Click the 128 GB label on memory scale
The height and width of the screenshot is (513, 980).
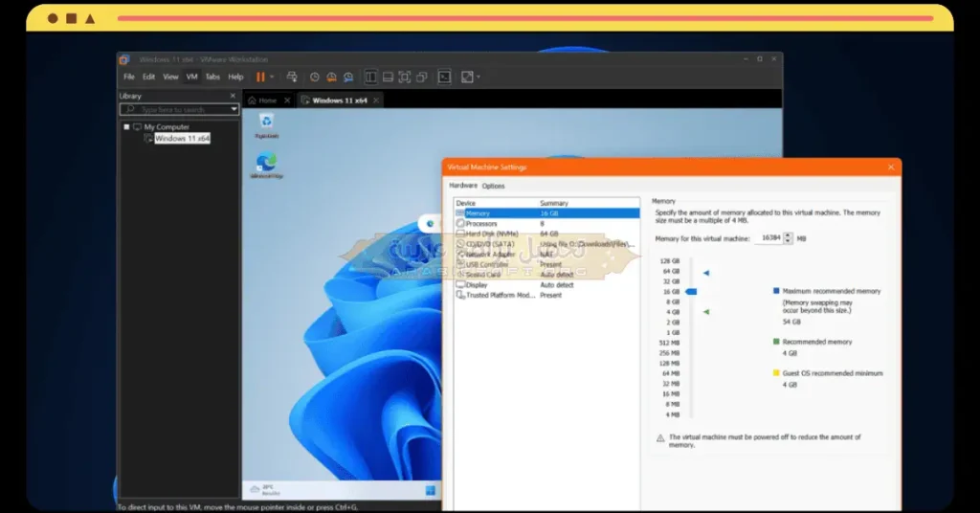click(670, 261)
